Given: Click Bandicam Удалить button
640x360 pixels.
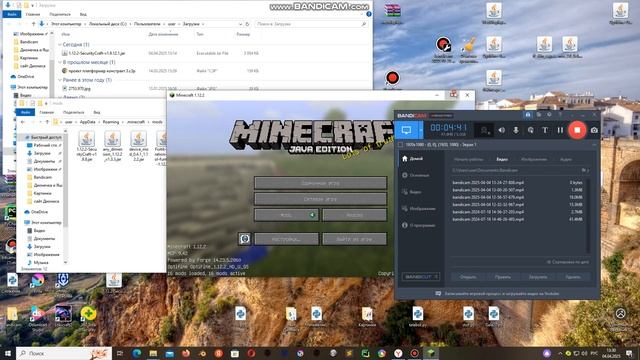Looking at the screenshot, I should [x=573, y=277].
